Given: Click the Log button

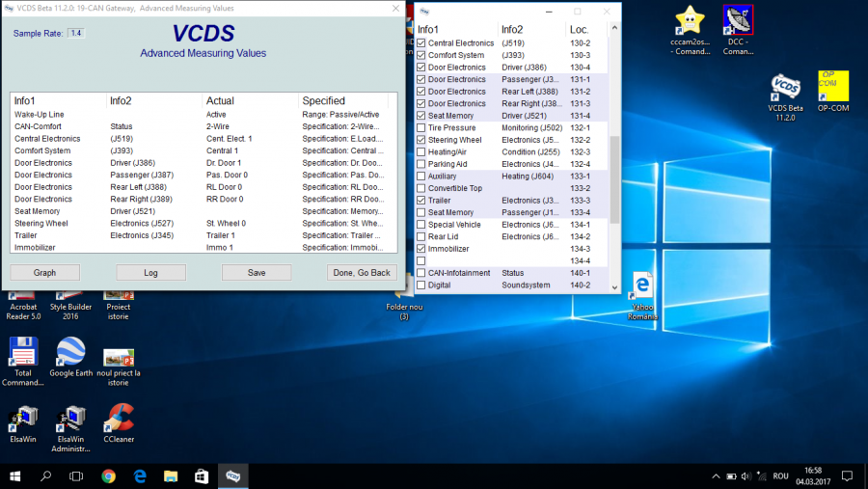Looking at the screenshot, I should coord(150,273).
